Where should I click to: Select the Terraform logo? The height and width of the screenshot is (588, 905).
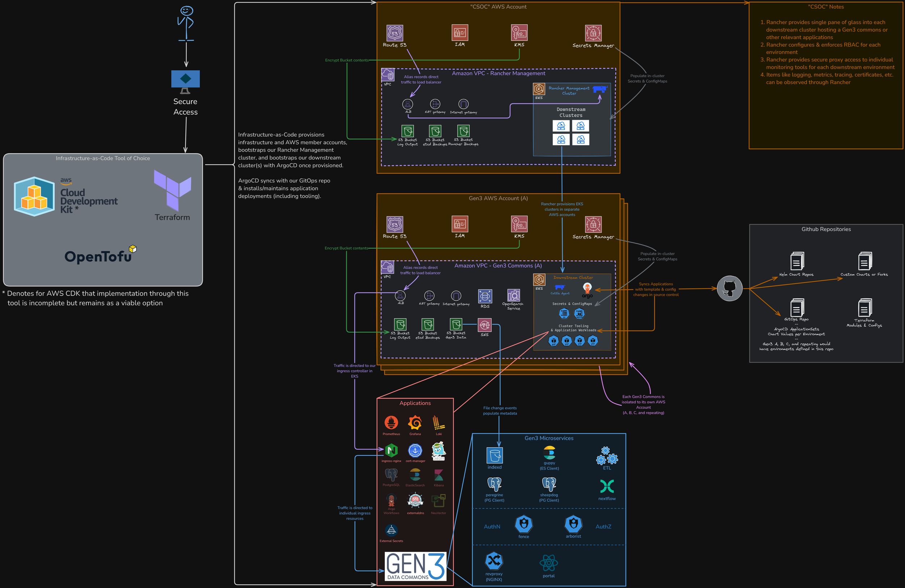click(x=172, y=190)
